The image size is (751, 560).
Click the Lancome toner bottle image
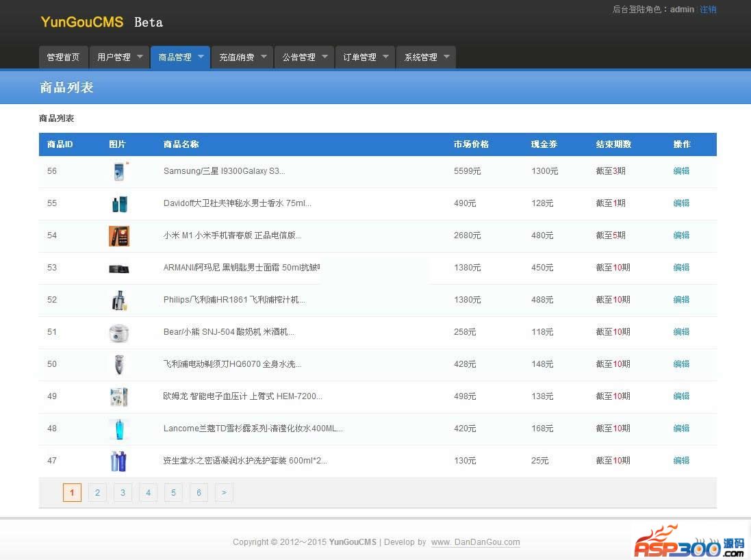pyautogui.click(x=119, y=429)
